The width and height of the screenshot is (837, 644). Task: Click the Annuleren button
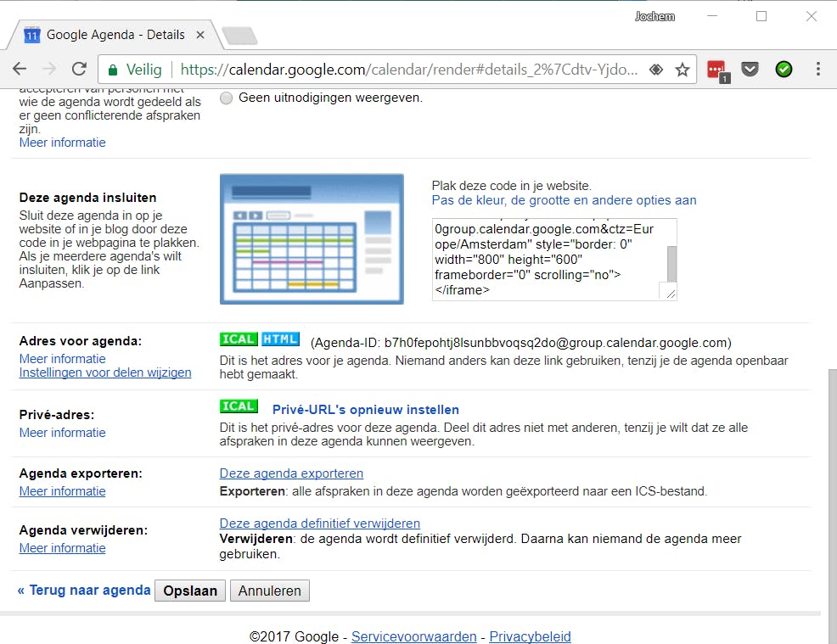(270, 591)
